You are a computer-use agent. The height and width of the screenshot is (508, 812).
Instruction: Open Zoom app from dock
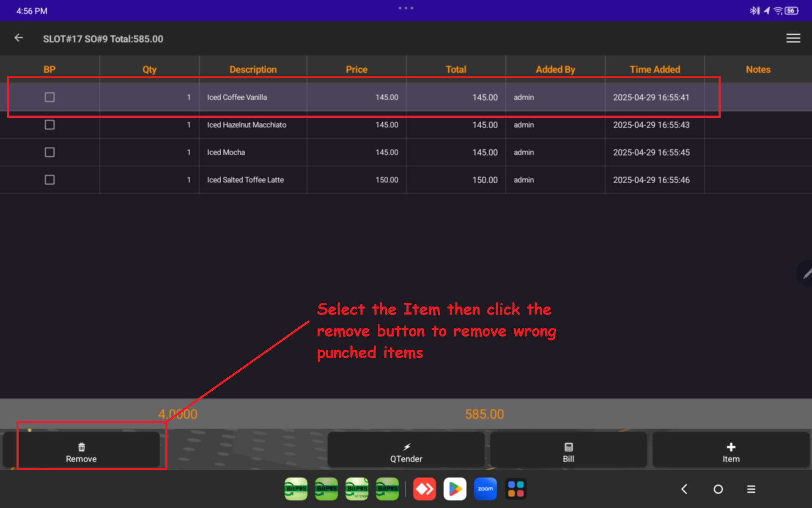coord(485,489)
